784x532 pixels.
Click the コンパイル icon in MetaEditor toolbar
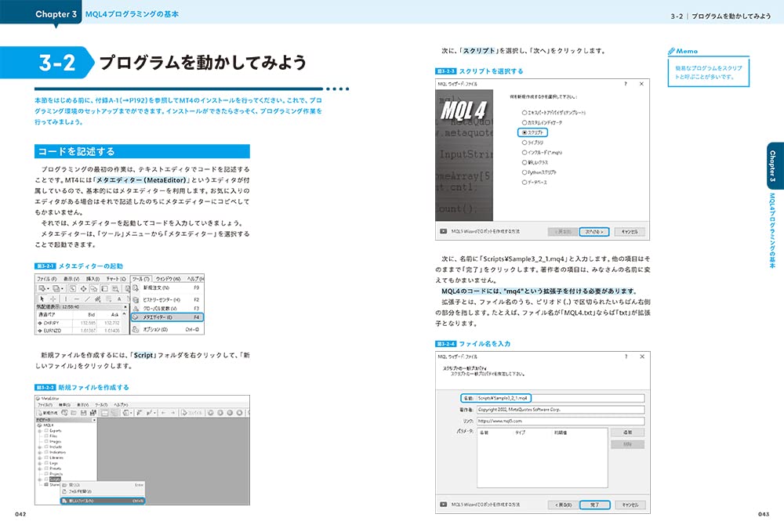tap(191, 412)
